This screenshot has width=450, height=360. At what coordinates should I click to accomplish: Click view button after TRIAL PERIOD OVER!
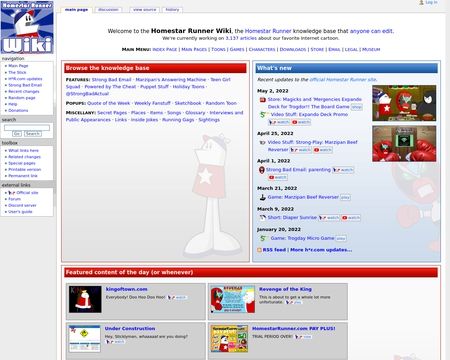coord(303,337)
